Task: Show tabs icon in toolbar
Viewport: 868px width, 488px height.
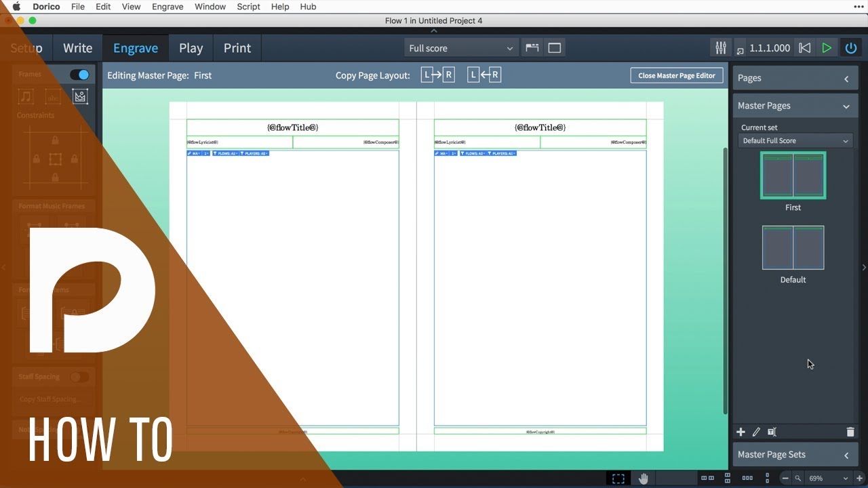Action: click(x=532, y=48)
